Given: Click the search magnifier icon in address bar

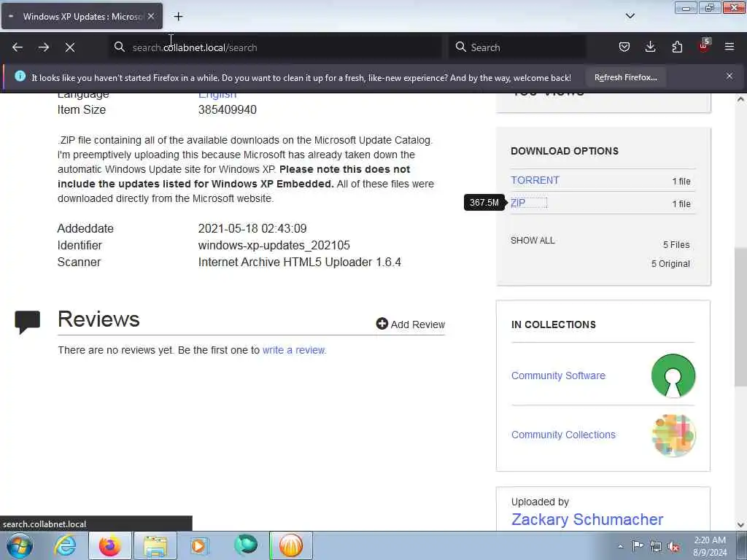Looking at the screenshot, I should [120, 47].
